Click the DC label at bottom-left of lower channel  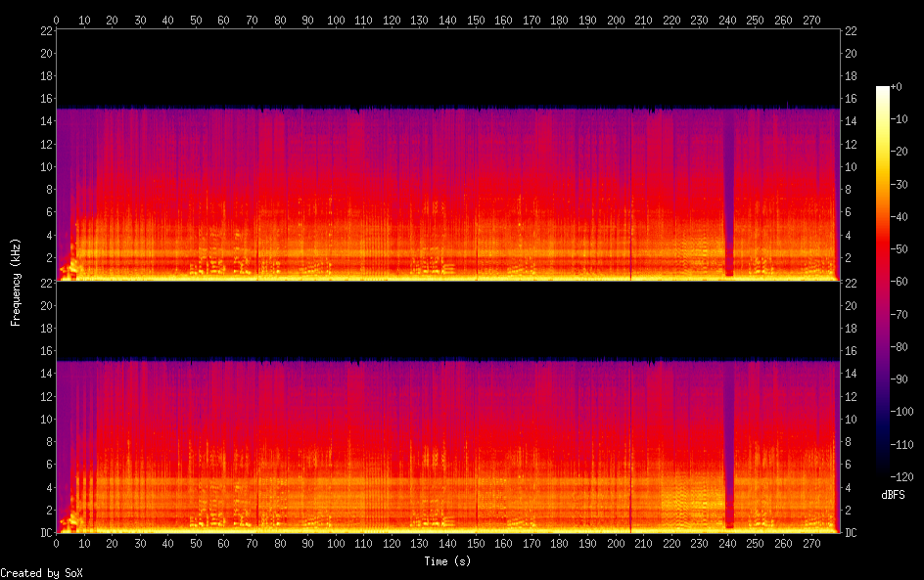pos(44,533)
